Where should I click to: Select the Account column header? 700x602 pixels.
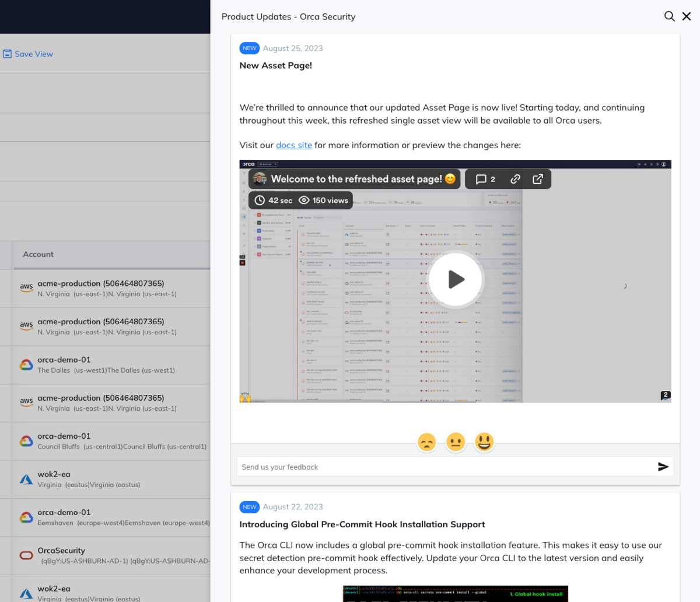[38, 254]
